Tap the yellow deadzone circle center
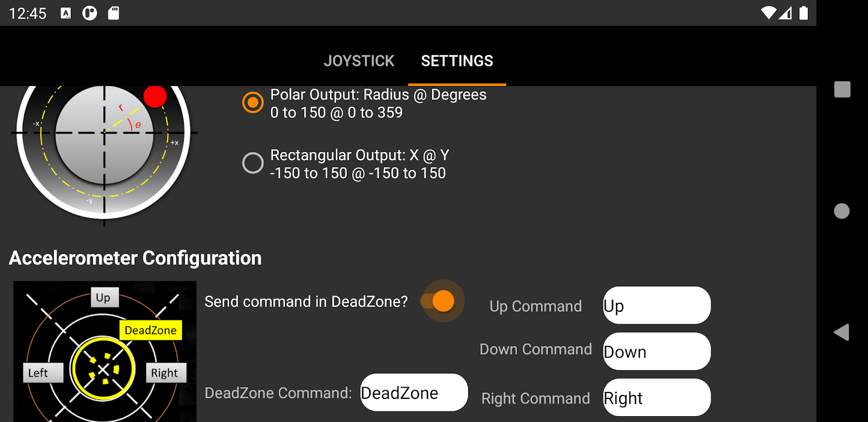 (104, 369)
